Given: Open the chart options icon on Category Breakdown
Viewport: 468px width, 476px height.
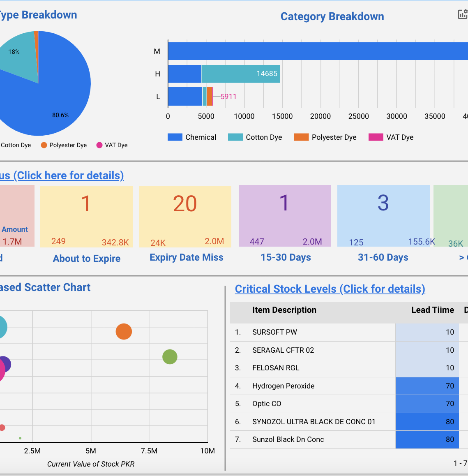Looking at the screenshot, I should 462,14.
